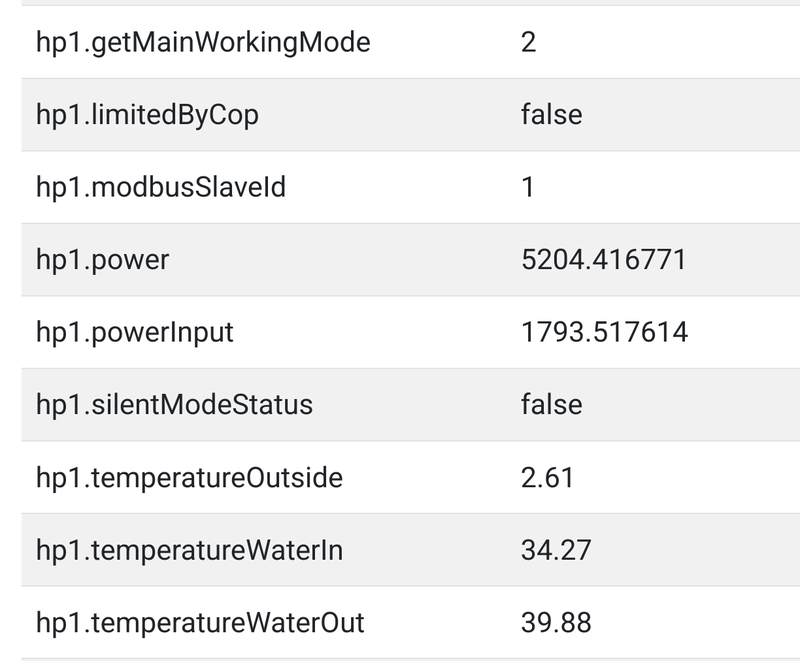
Task: Click the hp1.powerInput label
Action: pos(135,332)
